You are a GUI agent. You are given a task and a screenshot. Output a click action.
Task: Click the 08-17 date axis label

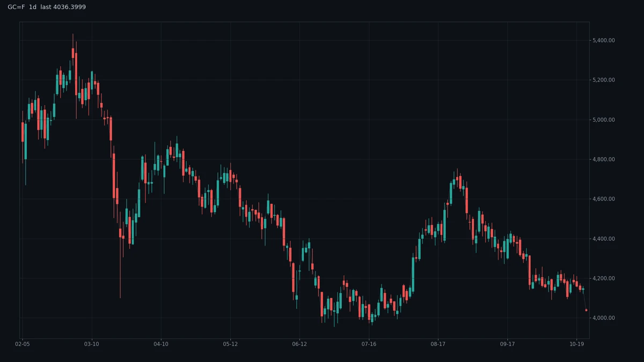click(438, 343)
